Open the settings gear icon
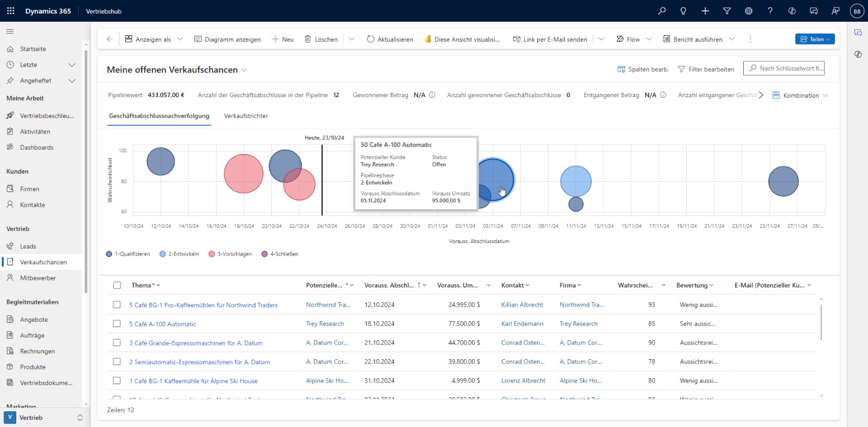This screenshot has height=427, width=868. (749, 11)
